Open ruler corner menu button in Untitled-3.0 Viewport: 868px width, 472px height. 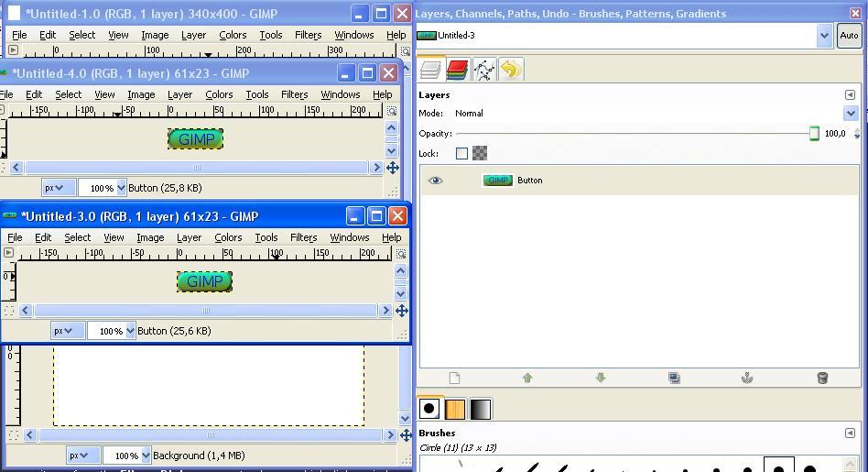tap(8, 253)
